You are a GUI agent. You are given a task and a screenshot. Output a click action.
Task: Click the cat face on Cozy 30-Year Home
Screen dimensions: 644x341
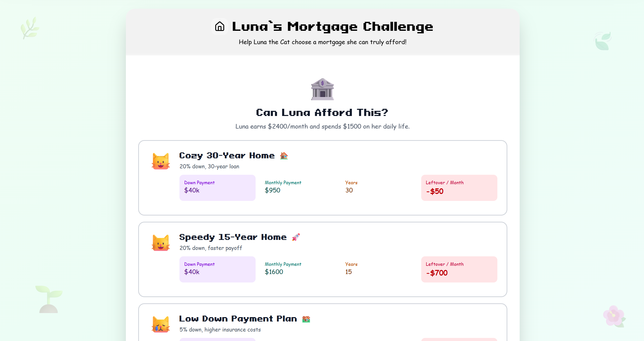pos(161,161)
